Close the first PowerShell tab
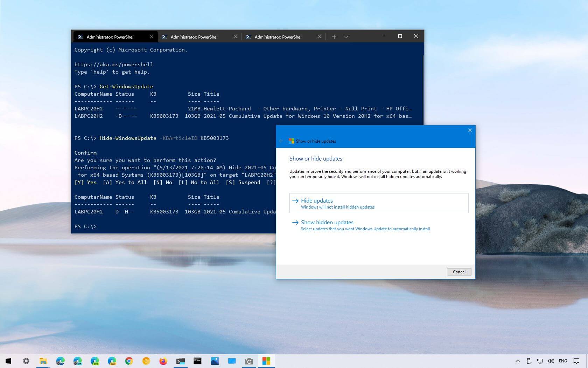588x368 pixels. 152,37
